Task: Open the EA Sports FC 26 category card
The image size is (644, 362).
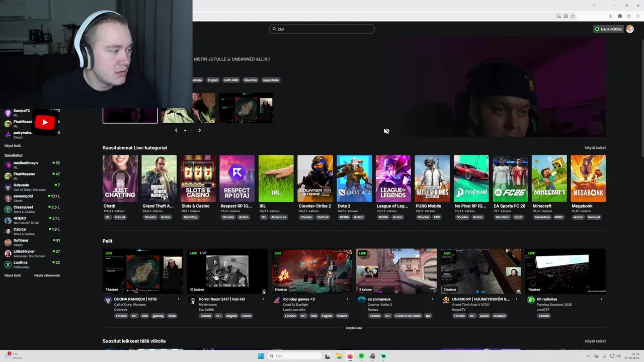Action: tap(510, 178)
